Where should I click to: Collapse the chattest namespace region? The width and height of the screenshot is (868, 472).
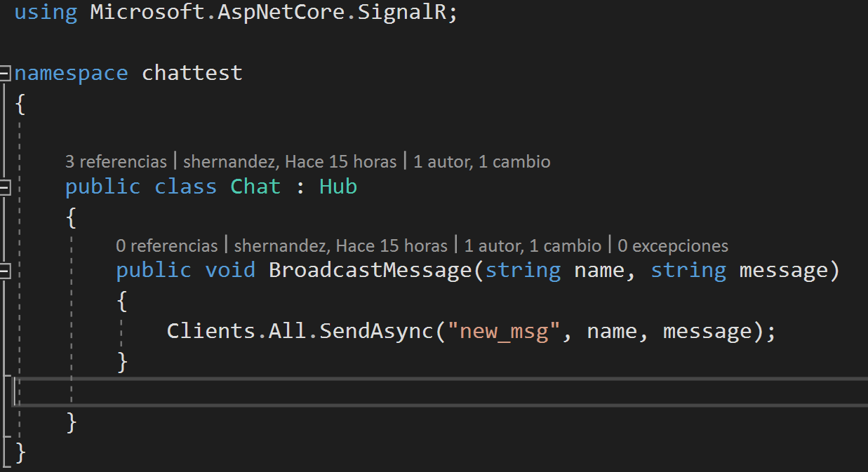[4, 72]
